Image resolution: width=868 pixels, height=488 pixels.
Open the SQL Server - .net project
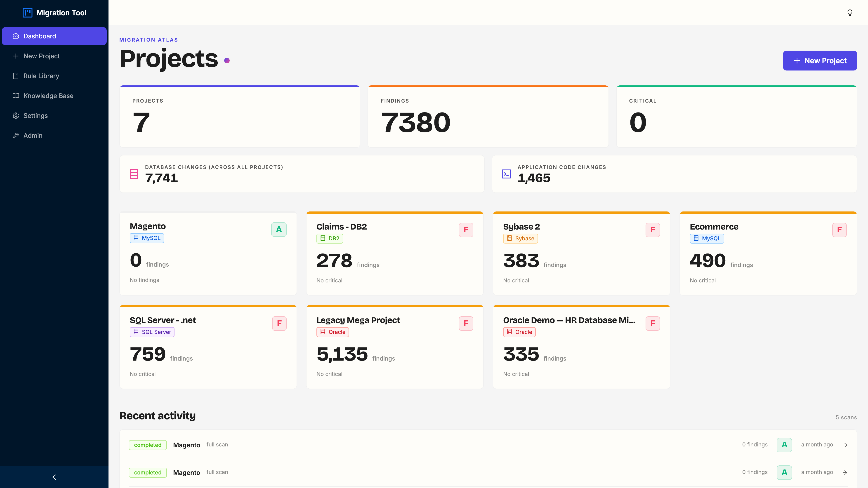point(208,347)
